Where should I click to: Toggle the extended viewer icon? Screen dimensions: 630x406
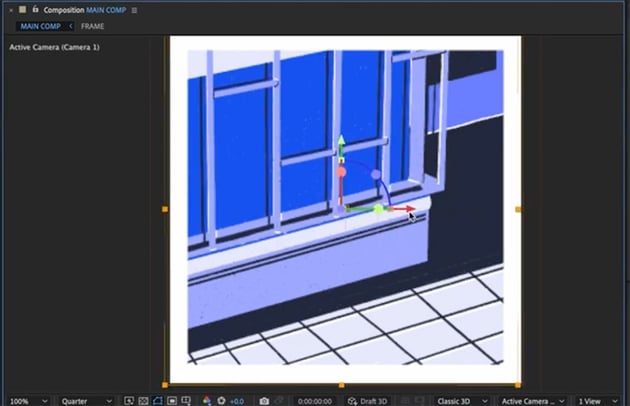[x=419, y=400]
